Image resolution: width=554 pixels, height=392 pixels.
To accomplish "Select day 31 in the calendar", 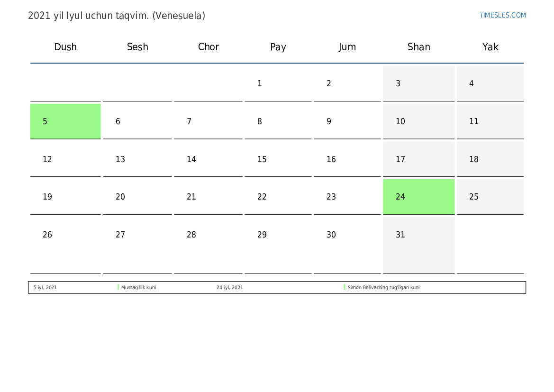I will click(418, 246).
